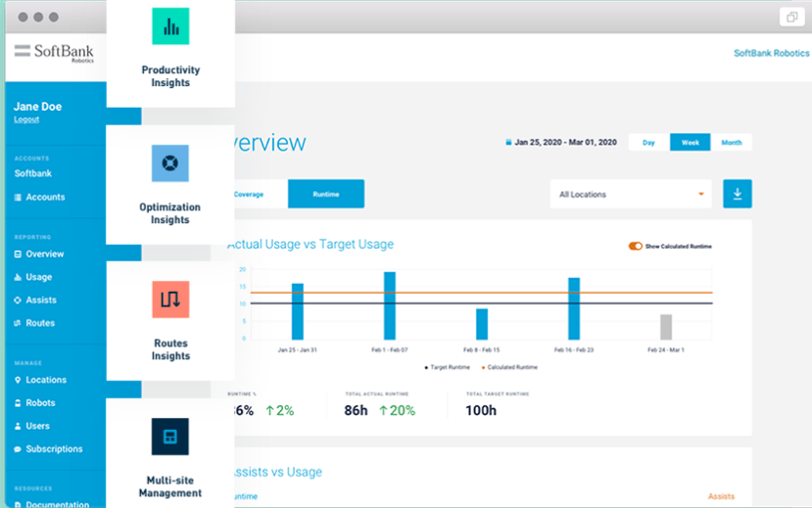This screenshot has height=508, width=812.
Task: Select the Week view option
Action: click(690, 142)
